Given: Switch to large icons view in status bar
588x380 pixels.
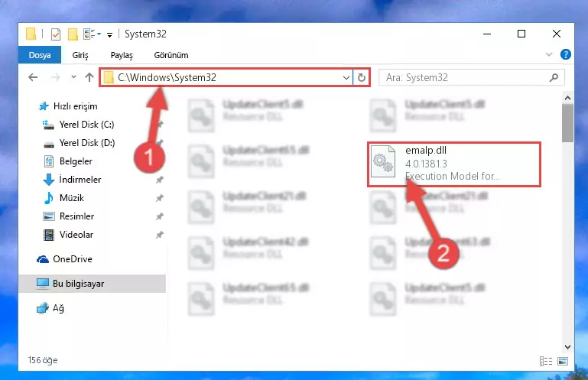Looking at the screenshot, I should tap(563, 361).
